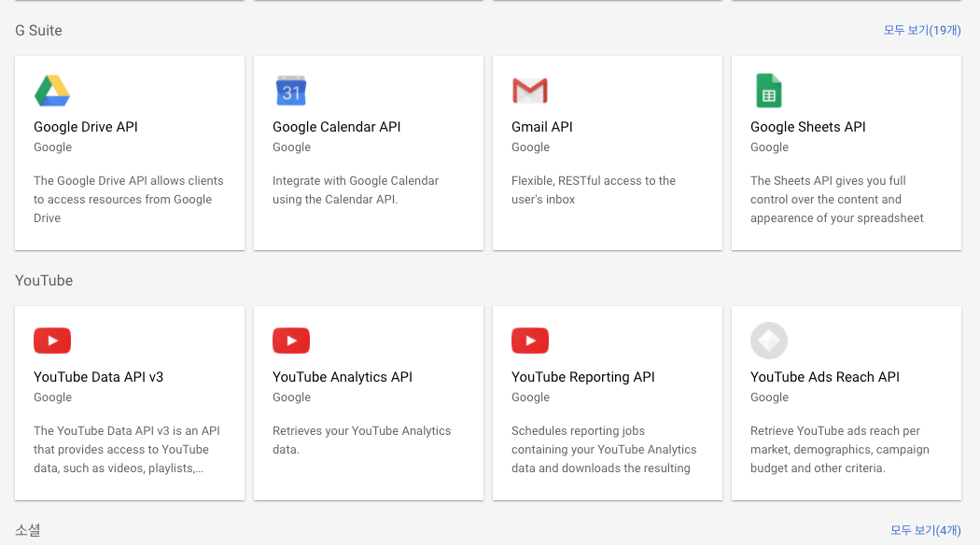This screenshot has height=545, width=980.
Task: Click 'Schedules reporting jobs' description text
Action: pyautogui.click(x=604, y=450)
